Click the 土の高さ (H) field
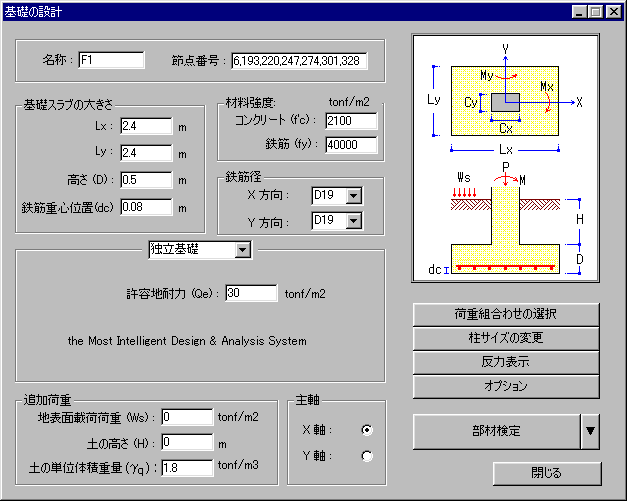627x501 pixels. click(x=187, y=442)
